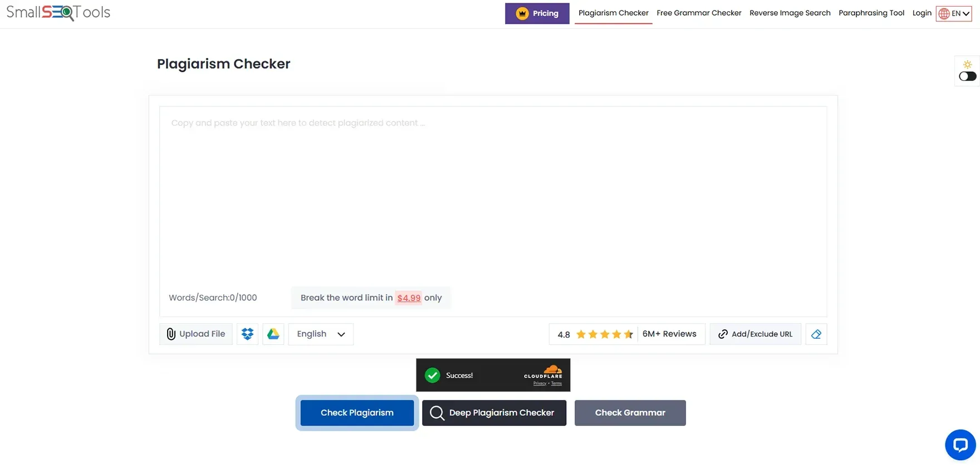The width and height of the screenshot is (980, 468).
Task: Click the Check Grammar button
Action: (x=630, y=413)
